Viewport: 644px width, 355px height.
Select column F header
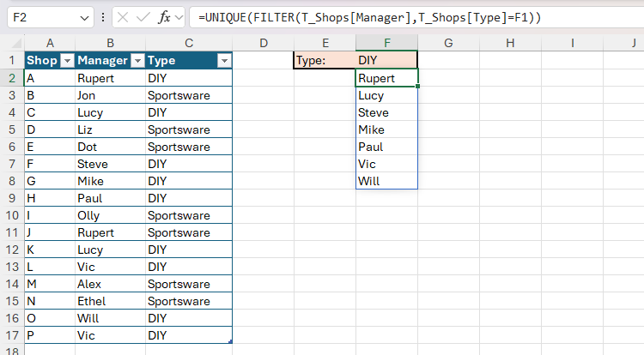[x=387, y=43]
